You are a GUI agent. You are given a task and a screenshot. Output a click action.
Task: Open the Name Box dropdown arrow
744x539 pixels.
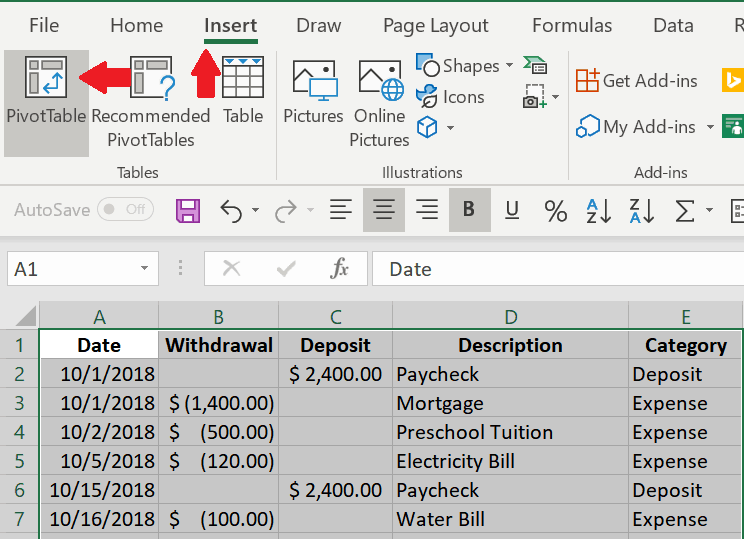[x=145, y=269]
